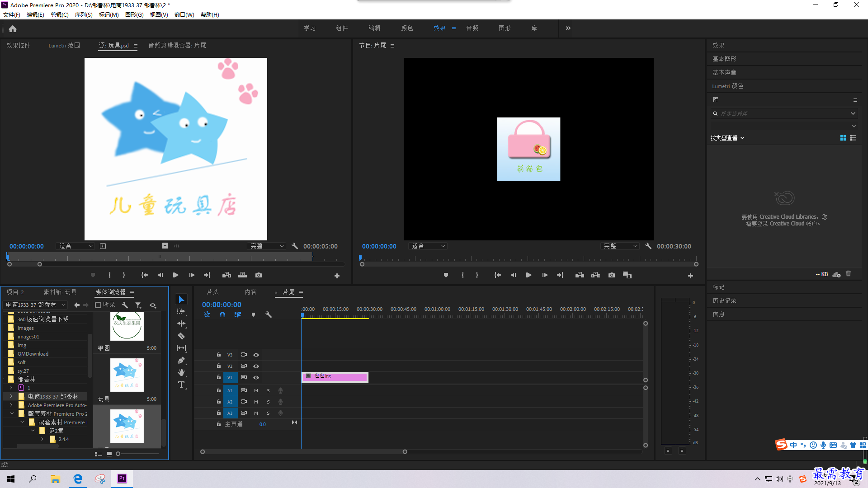Mute audio track A1
868x488 pixels.
point(256,390)
